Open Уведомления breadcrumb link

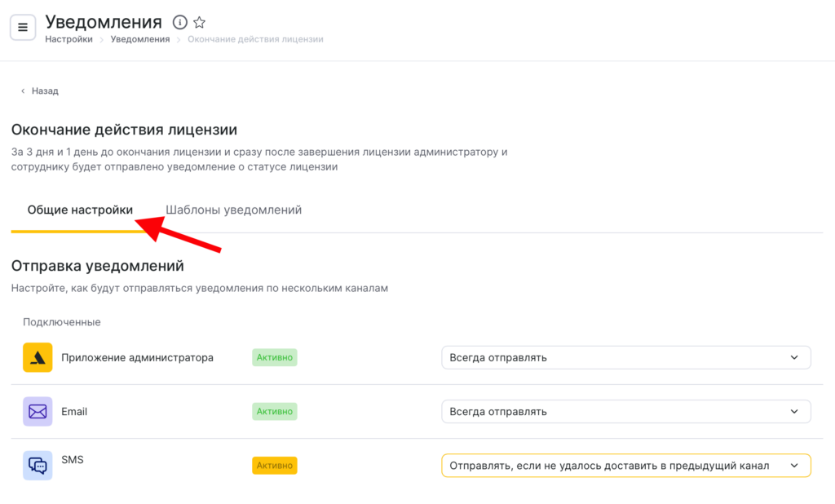tap(140, 39)
